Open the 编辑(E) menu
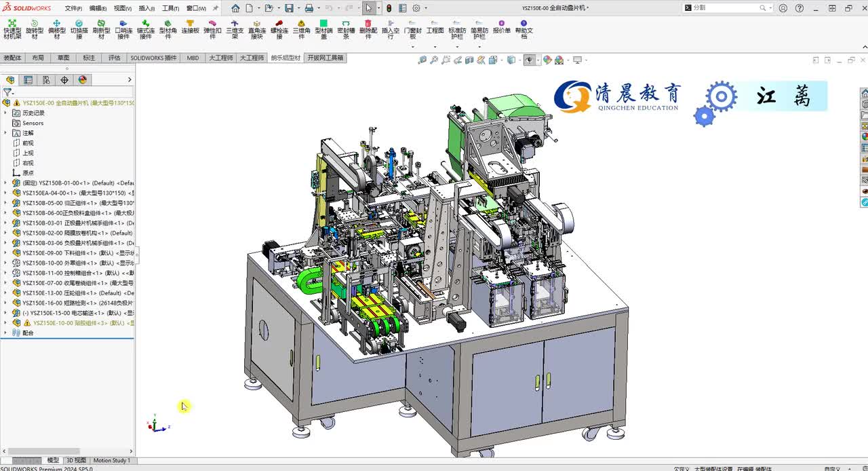Screen dimensions: 868x471 (98, 8)
